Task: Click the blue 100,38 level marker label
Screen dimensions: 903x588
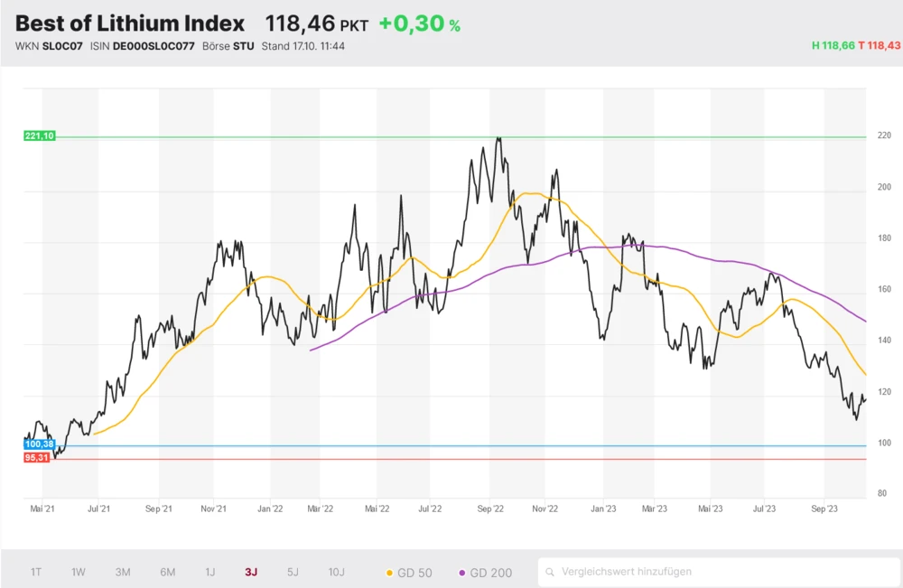Action: [40, 443]
